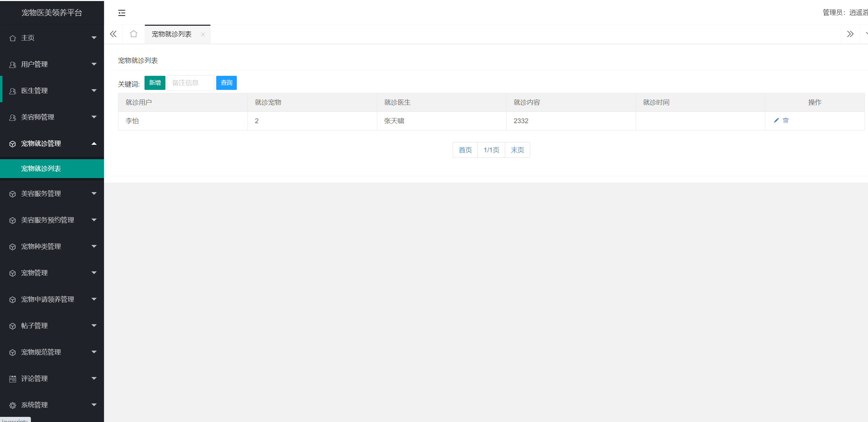Select the 宠物就诊列表 sidebar item
The height and width of the screenshot is (422, 868).
[x=41, y=168]
